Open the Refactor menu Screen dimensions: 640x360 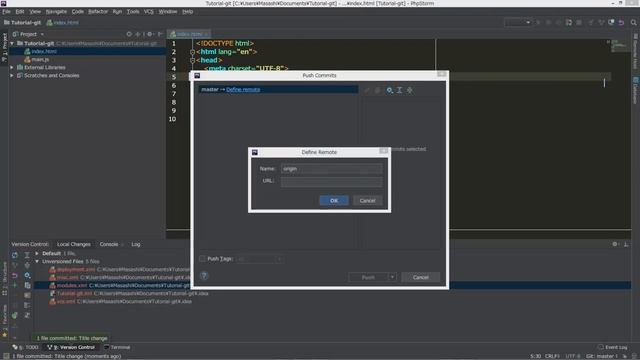[x=98, y=11]
